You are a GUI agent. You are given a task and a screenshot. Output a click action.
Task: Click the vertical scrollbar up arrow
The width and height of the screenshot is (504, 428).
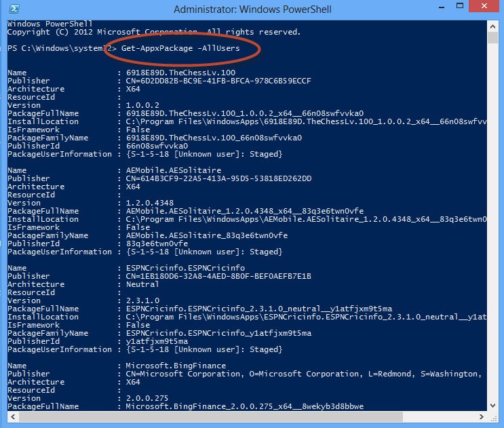click(x=493, y=24)
